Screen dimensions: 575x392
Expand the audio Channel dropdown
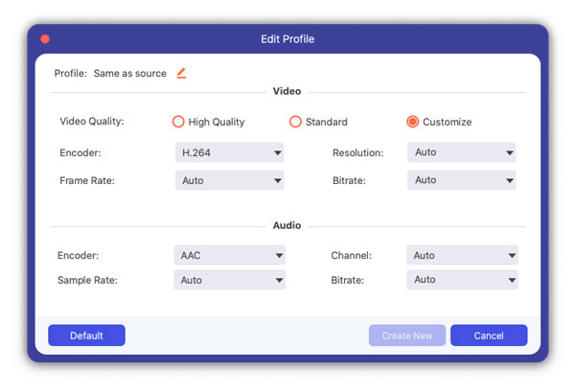pyautogui.click(x=463, y=256)
